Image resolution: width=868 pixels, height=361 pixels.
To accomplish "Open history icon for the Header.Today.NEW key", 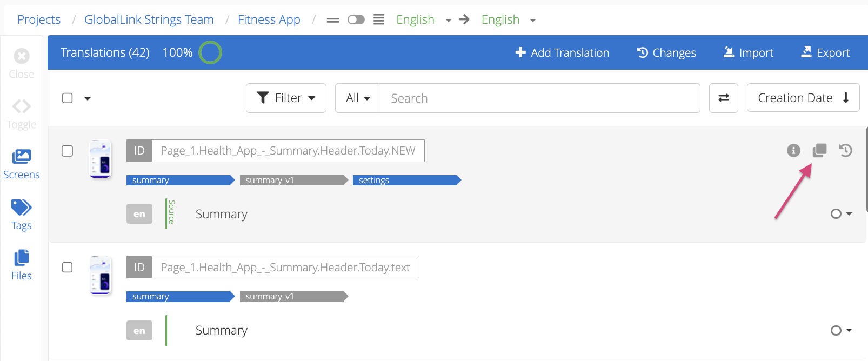I will [x=845, y=151].
